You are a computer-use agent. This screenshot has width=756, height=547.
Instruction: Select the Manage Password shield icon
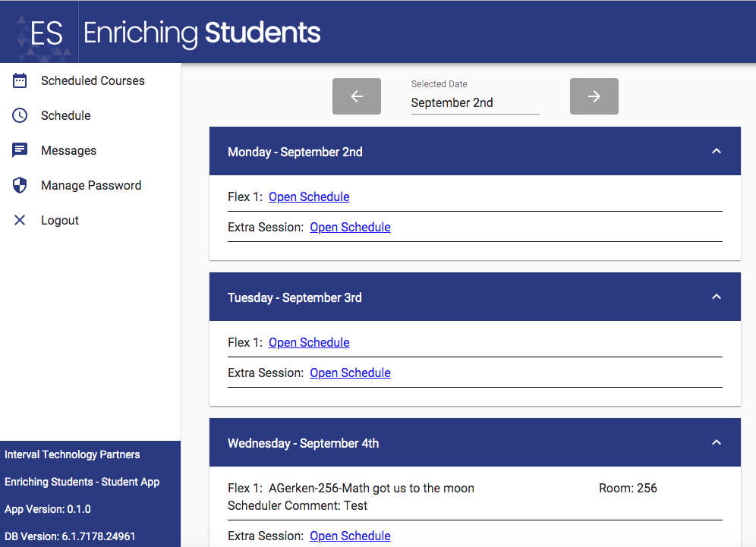click(20, 184)
